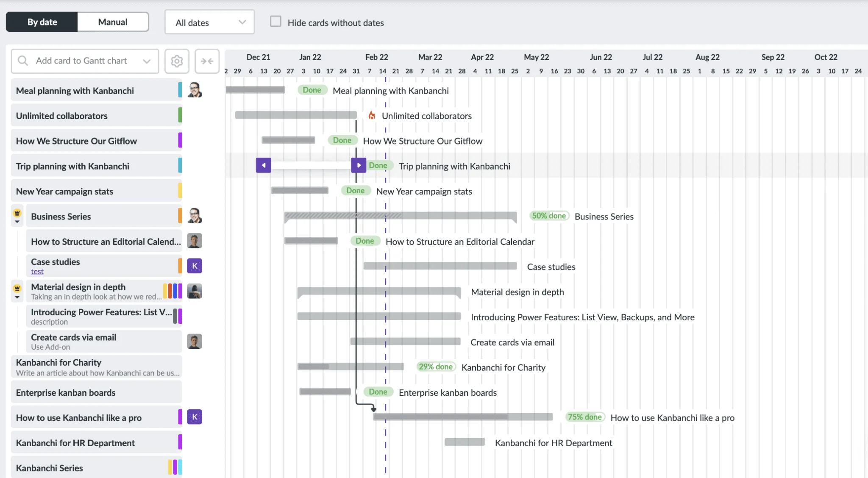Screen dimensions: 868x478
Task: Click the avatar on Create cards via email card
Action: [x=195, y=341]
